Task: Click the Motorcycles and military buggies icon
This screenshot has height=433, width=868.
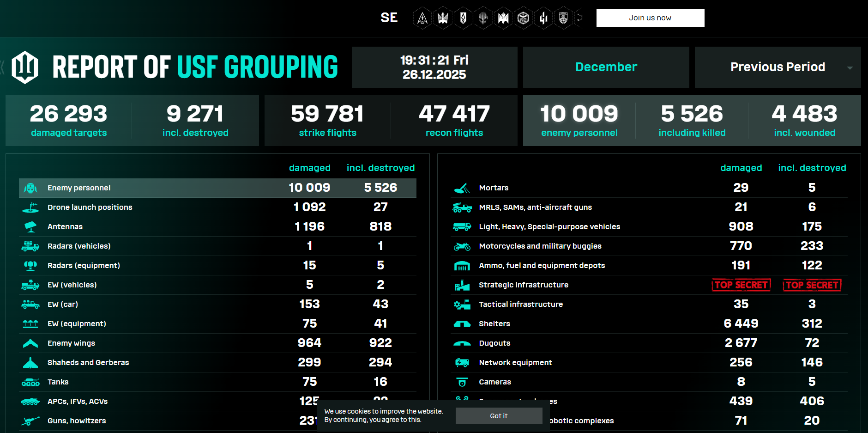Action: coord(462,246)
